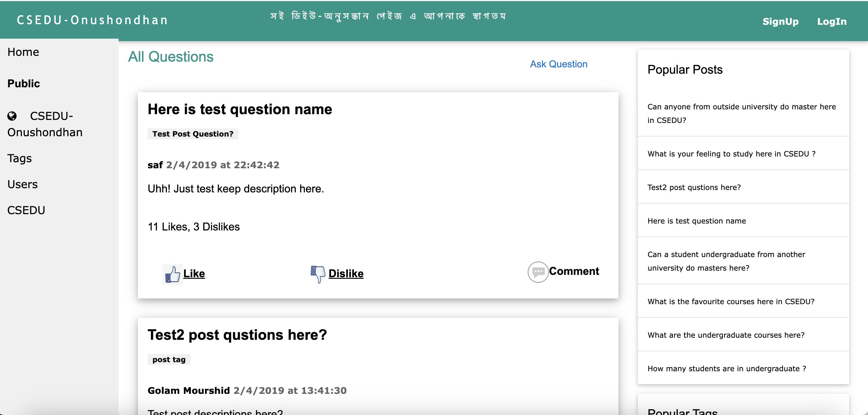Open the LogIn page
This screenshot has height=415, width=868.
[831, 21]
